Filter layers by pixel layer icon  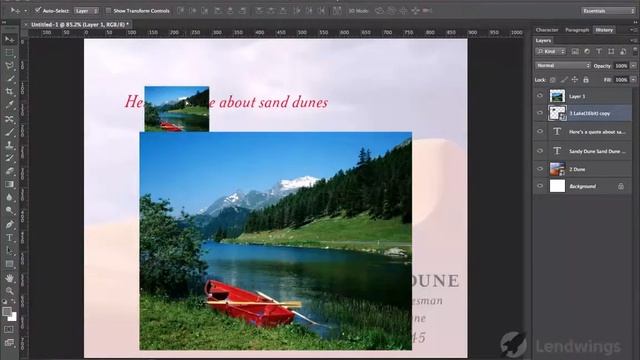pyautogui.click(x=575, y=51)
